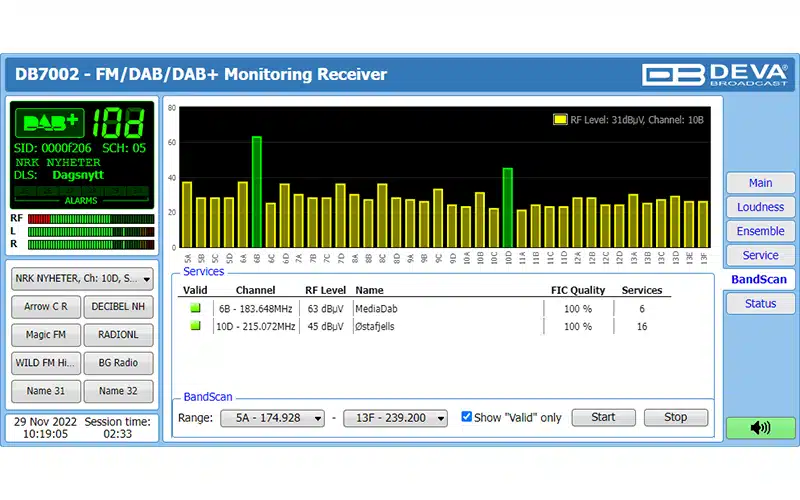Click the Channel column header
This screenshot has width=800, height=500.
[x=255, y=290]
